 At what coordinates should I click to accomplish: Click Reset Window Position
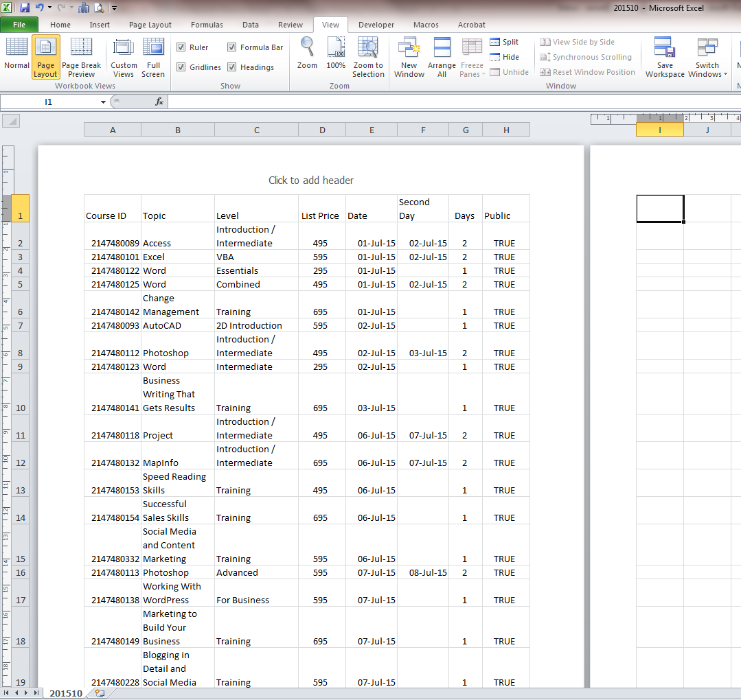click(x=587, y=72)
